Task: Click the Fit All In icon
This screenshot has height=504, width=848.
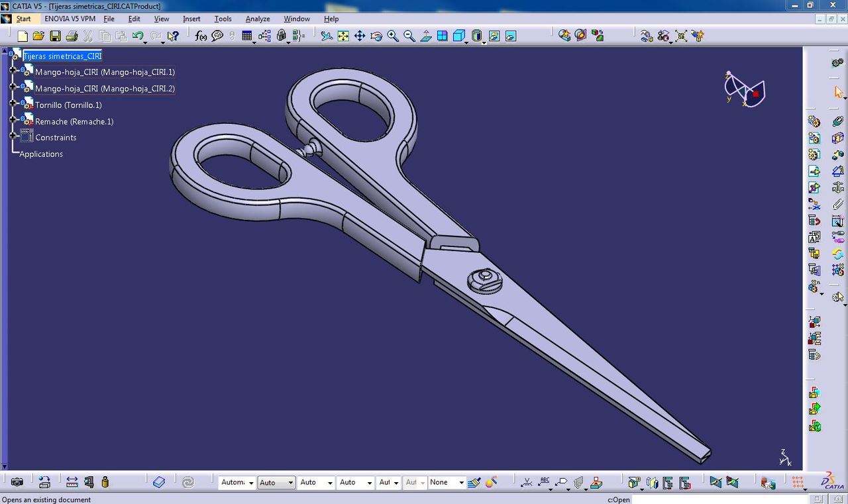Action: (343, 36)
